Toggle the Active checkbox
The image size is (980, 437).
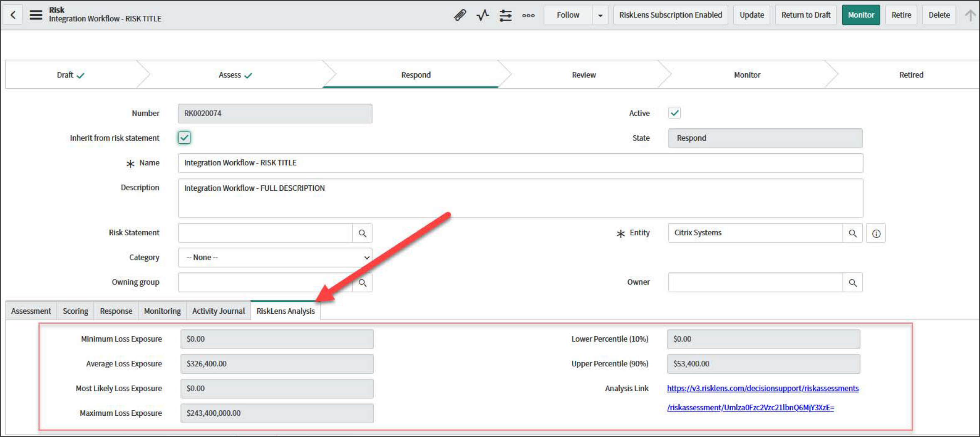point(674,113)
